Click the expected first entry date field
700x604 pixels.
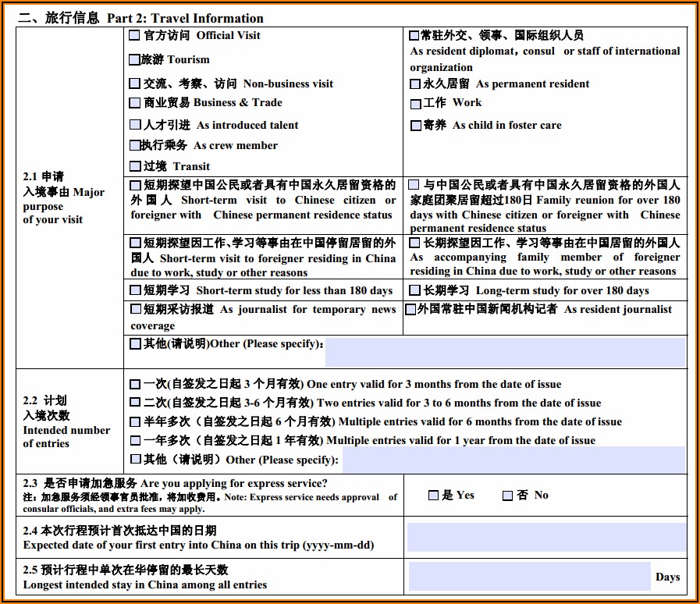coord(546,538)
